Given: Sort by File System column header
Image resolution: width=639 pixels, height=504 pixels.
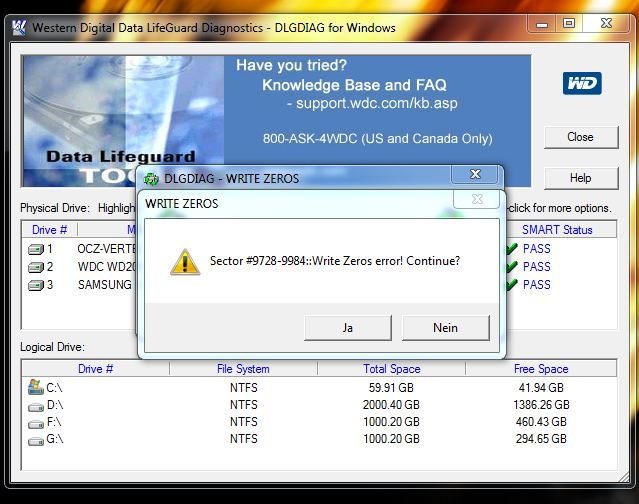Looking at the screenshot, I should coord(243,369).
